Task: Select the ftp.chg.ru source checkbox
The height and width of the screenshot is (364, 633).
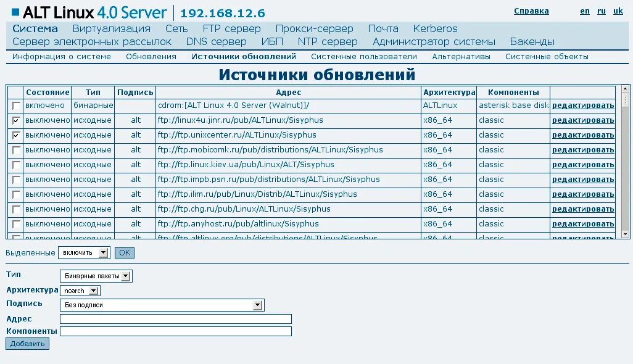Action: point(16,209)
